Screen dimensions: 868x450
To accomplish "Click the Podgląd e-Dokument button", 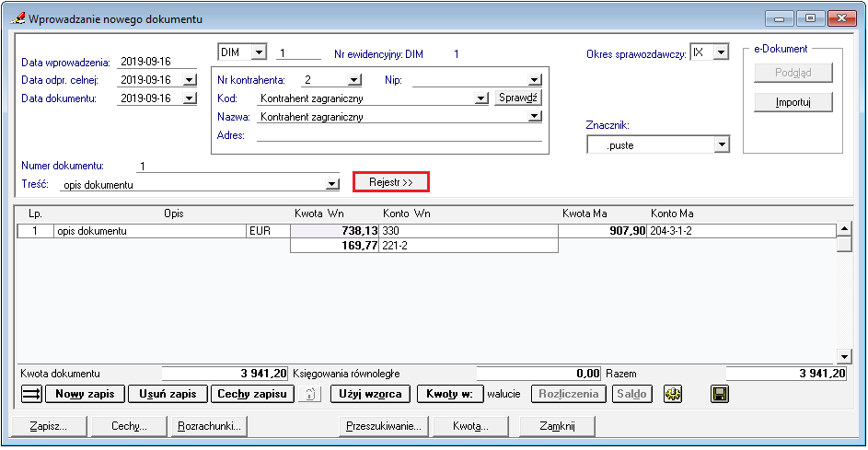I will click(793, 73).
